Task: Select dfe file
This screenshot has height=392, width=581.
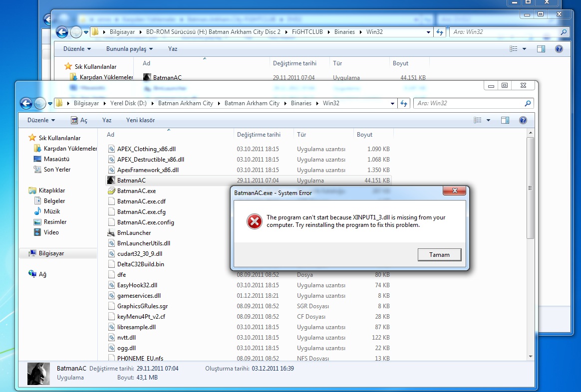Action: (121, 275)
